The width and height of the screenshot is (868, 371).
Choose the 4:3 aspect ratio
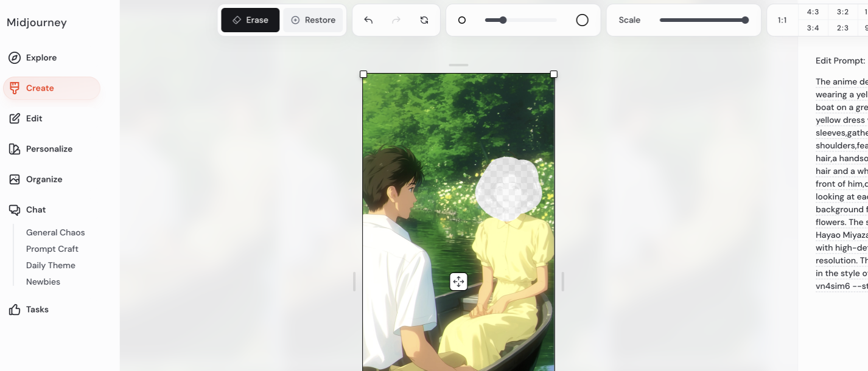click(x=813, y=12)
